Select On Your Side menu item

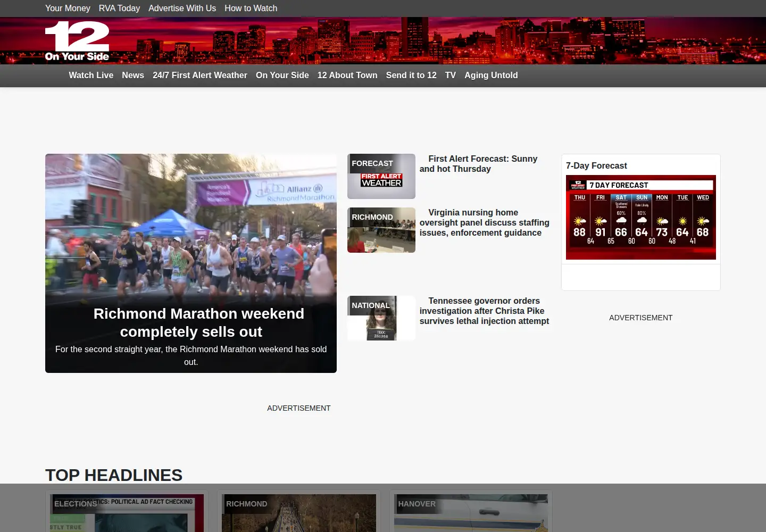[x=282, y=75]
